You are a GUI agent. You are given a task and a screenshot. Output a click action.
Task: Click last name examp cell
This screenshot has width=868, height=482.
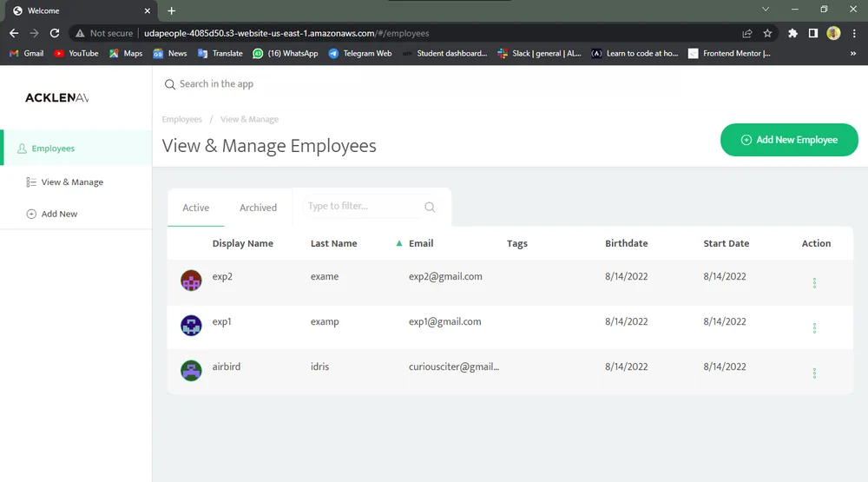tap(325, 321)
